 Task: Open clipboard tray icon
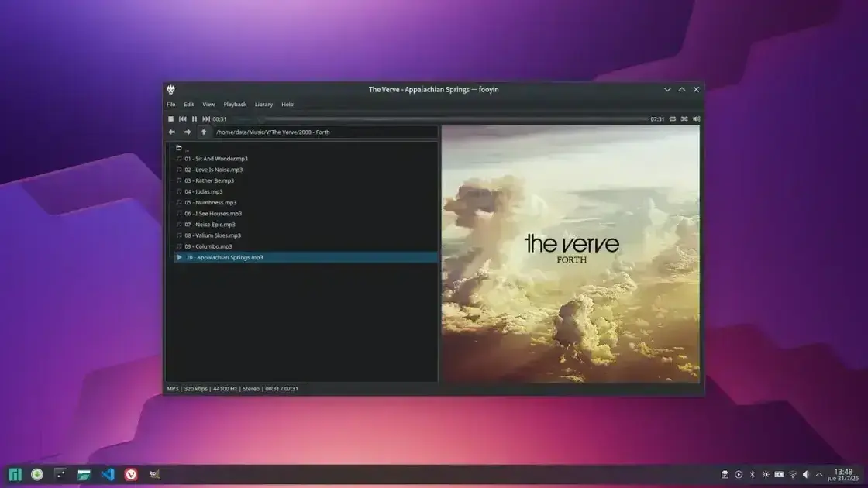tap(725, 474)
